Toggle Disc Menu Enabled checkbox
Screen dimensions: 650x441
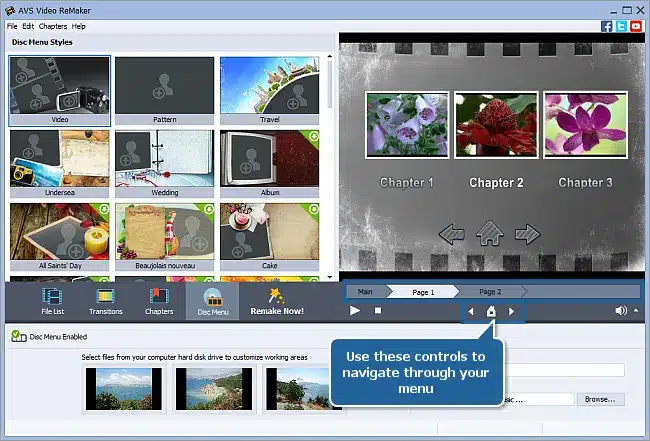click(18, 336)
